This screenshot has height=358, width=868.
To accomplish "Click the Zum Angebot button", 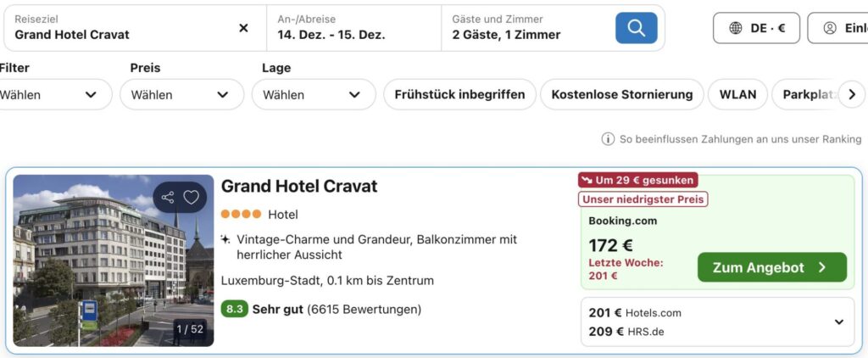I will (771, 267).
